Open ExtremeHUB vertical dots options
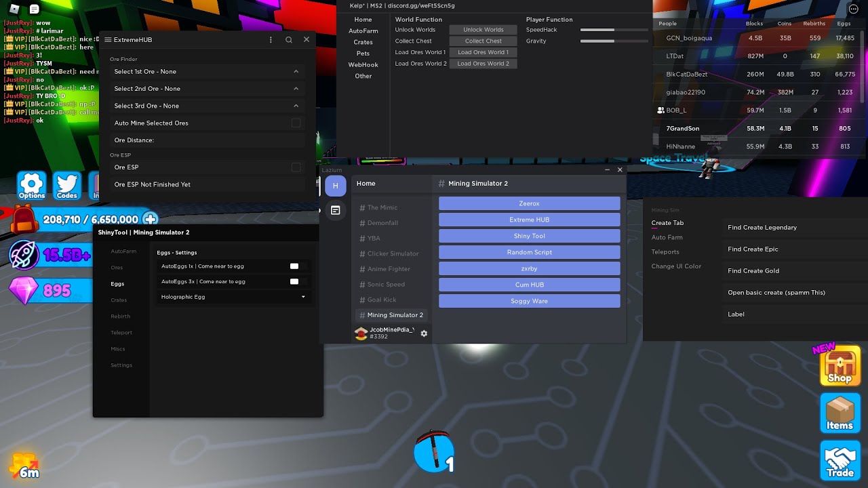This screenshot has height=488, width=868. (x=271, y=40)
